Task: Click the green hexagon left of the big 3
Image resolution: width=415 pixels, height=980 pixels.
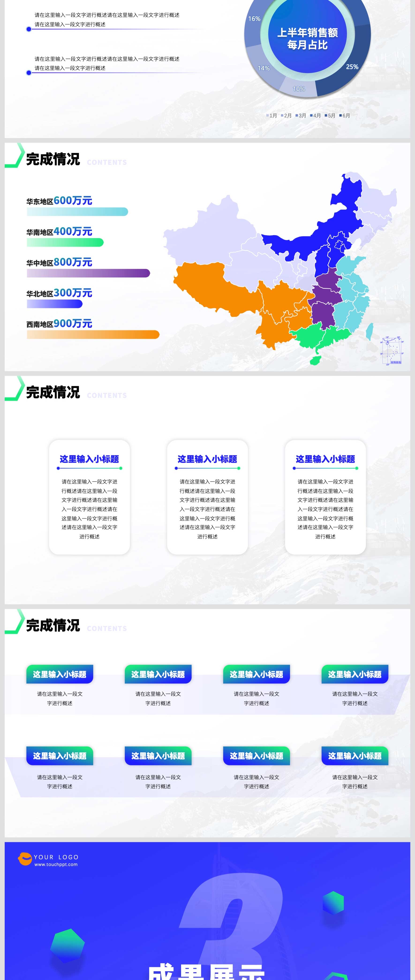Action: (x=68, y=946)
